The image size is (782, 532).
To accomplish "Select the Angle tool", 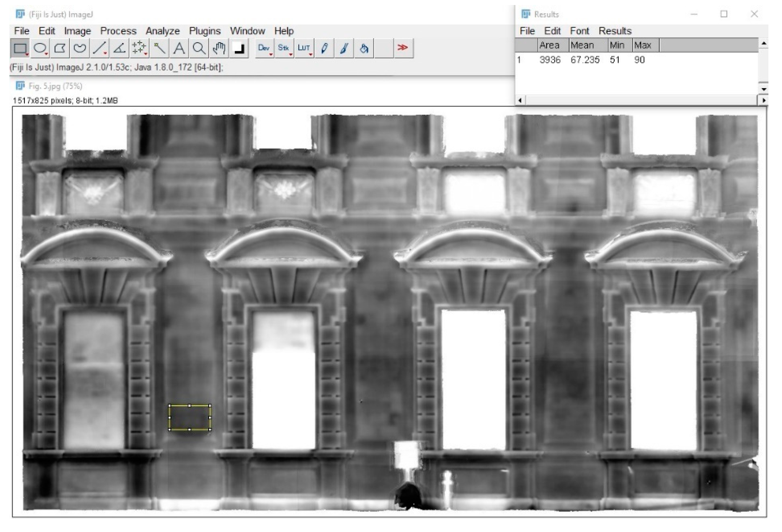I will [120, 48].
